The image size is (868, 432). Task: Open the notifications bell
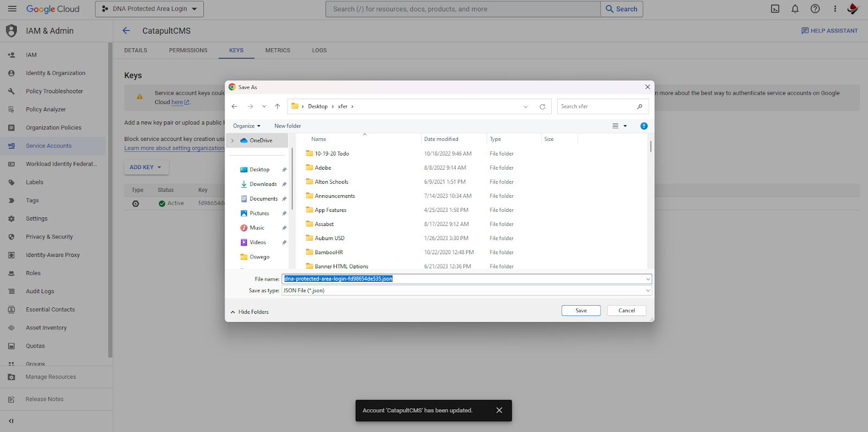tap(795, 9)
